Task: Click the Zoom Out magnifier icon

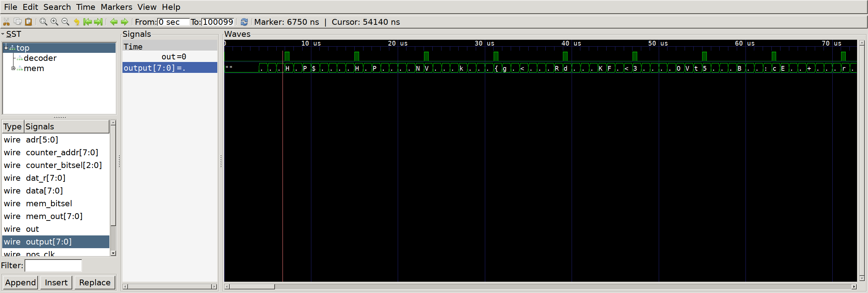Action: click(x=65, y=22)
